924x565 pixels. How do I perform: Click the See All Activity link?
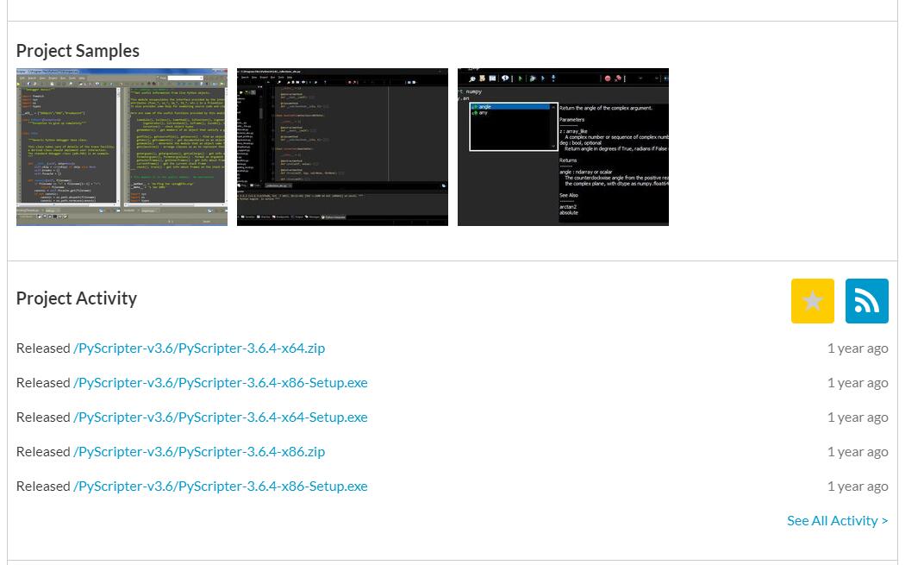click(838, 521)
